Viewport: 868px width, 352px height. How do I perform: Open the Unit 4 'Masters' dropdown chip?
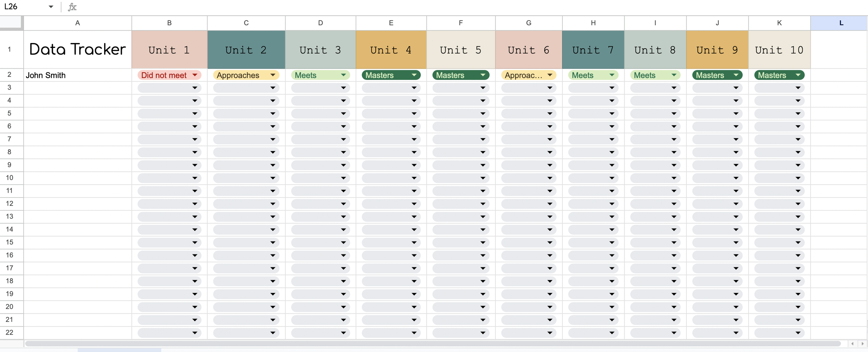pyautogui.click(x=391, y=75)
